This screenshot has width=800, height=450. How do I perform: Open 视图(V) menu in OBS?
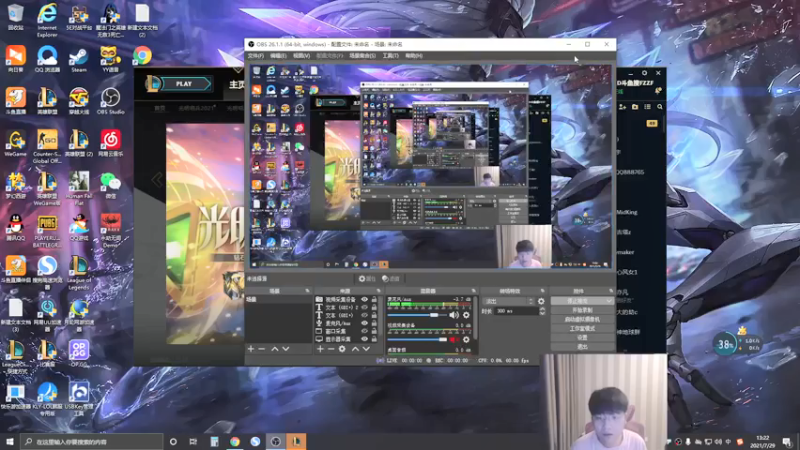(301, 56)
